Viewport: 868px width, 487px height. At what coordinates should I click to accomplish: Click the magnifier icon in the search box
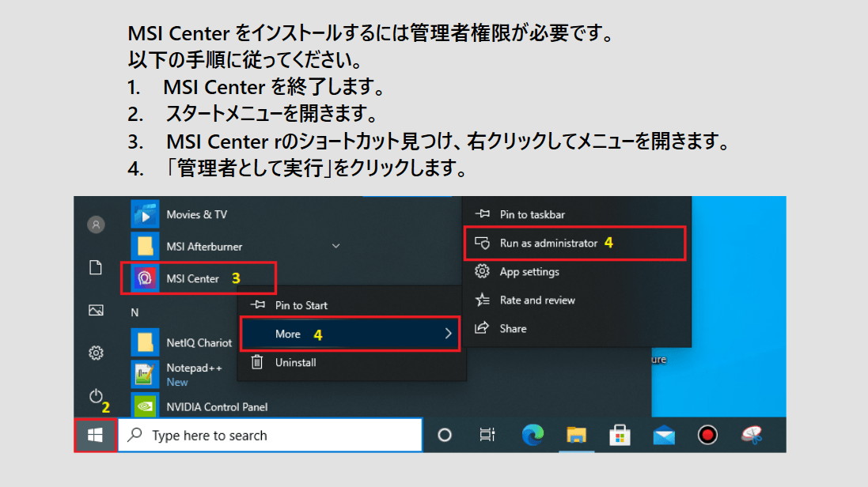(x=135, y=435)
